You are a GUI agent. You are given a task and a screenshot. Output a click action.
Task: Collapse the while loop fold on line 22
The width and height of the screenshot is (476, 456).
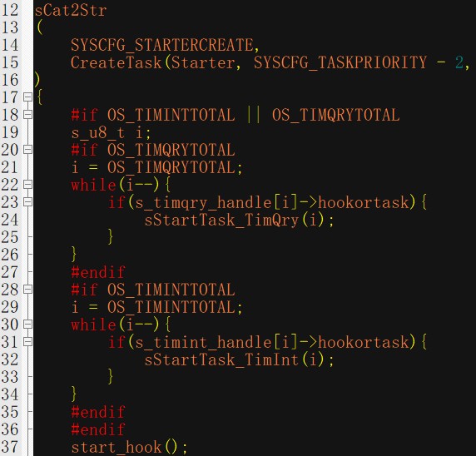pos(27,184)
